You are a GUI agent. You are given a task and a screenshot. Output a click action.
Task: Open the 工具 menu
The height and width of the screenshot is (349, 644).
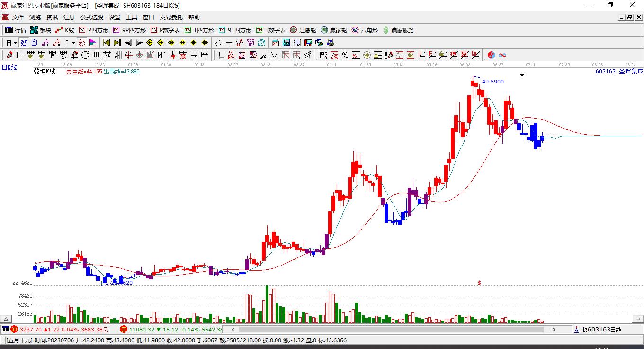click(x=132, y=18)
